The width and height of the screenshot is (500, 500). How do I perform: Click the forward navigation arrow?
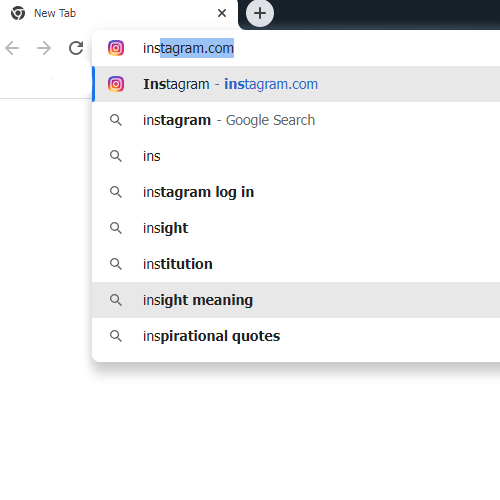44,48
